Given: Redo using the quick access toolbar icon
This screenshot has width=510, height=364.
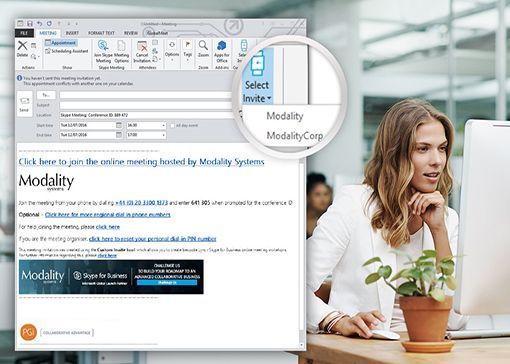Looking at the screenshot, I should coord(49,24).
